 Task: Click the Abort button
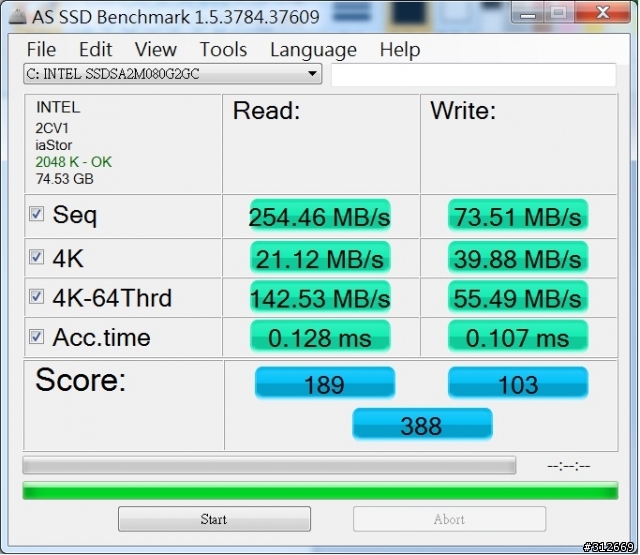(449, 519)
